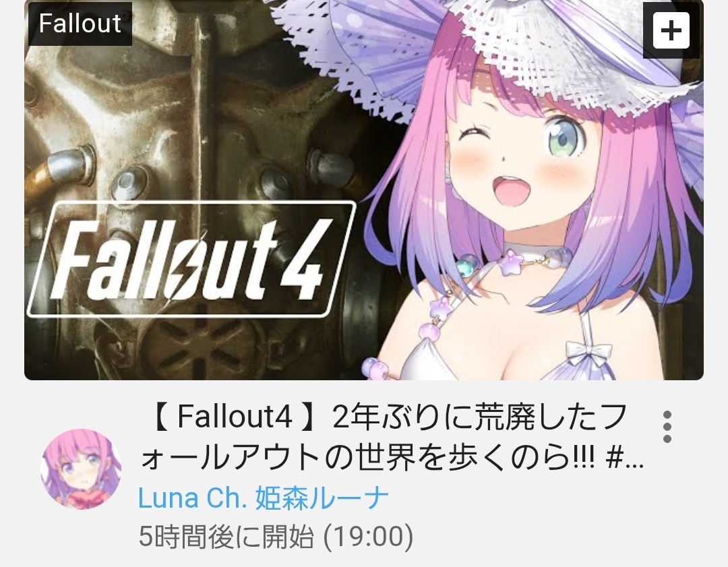This screenshot has width=728, height=567.
Task: Open the three-dot options menu
Action: pyautogui.click(x=667, y=427)
